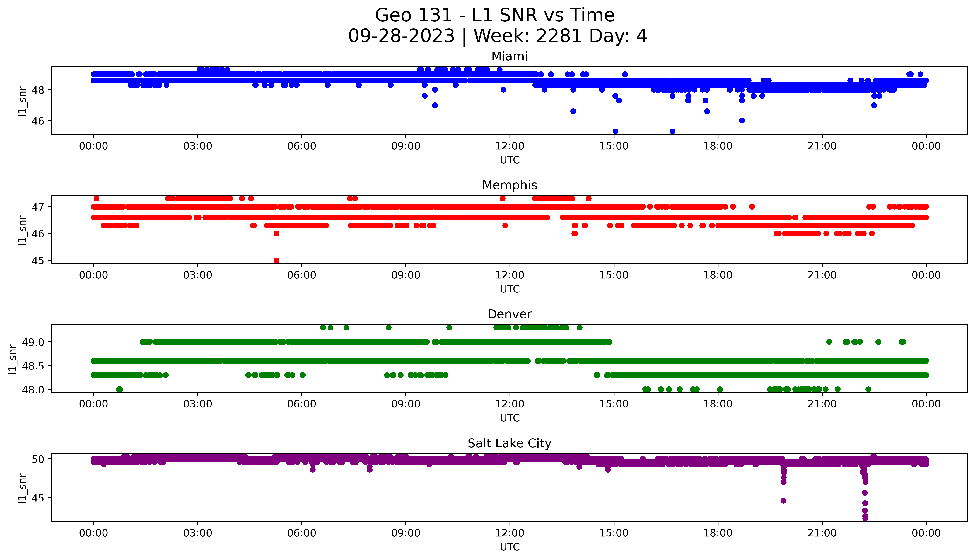This screenshot has height=560, width=975.
Task: Click the 15:00 x-tick under the Memphis plot
Action: [614, 275]
